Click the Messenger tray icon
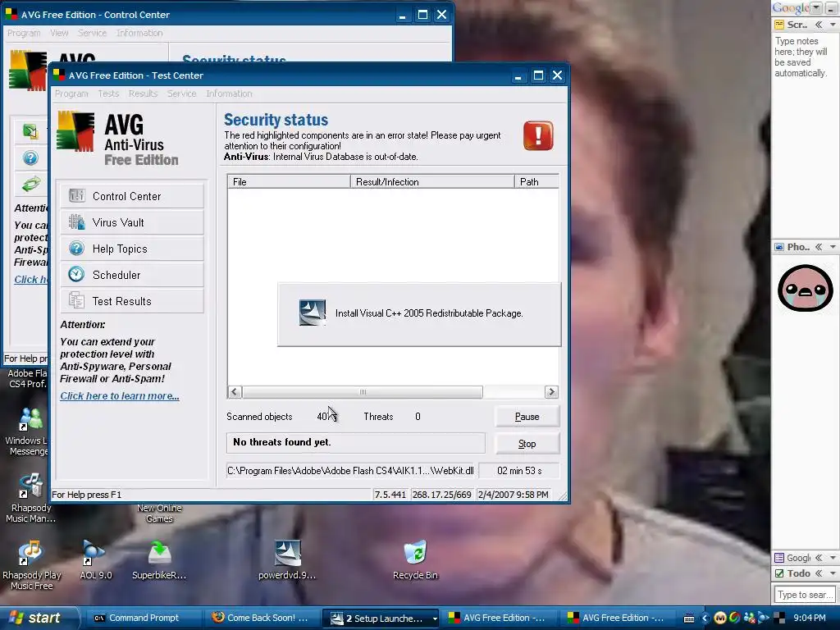Image resolution: width=840 pixels, height=630 pixels. [x=750, y=619]
